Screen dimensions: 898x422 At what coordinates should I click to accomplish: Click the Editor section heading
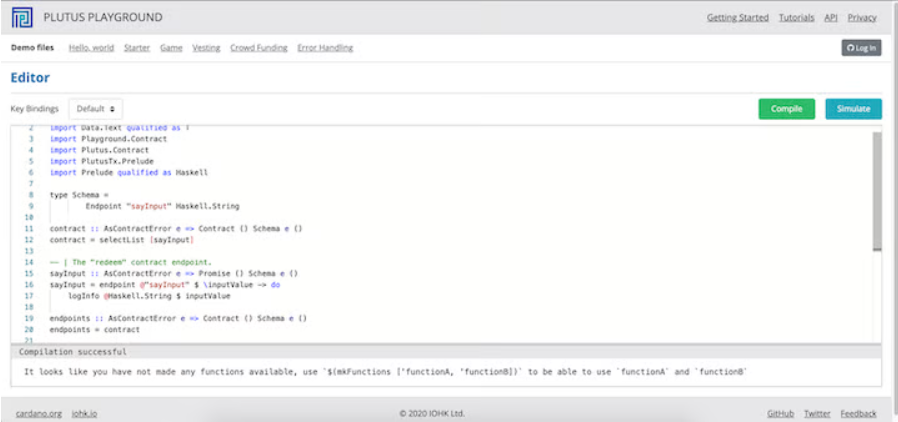click(30, 78)
